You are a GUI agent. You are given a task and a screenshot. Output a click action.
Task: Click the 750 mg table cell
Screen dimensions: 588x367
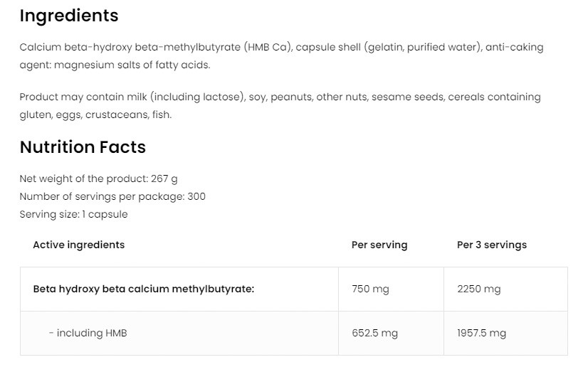[x=370, y=289]
